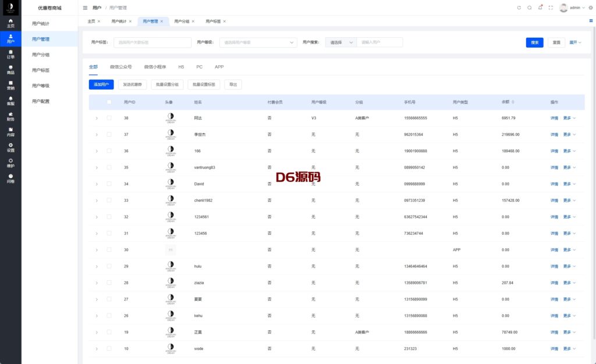Viewport: 596px width, 364px height.
Task: Open the 问卷 questionnaire sidebar icon
Action: [10, 179]
